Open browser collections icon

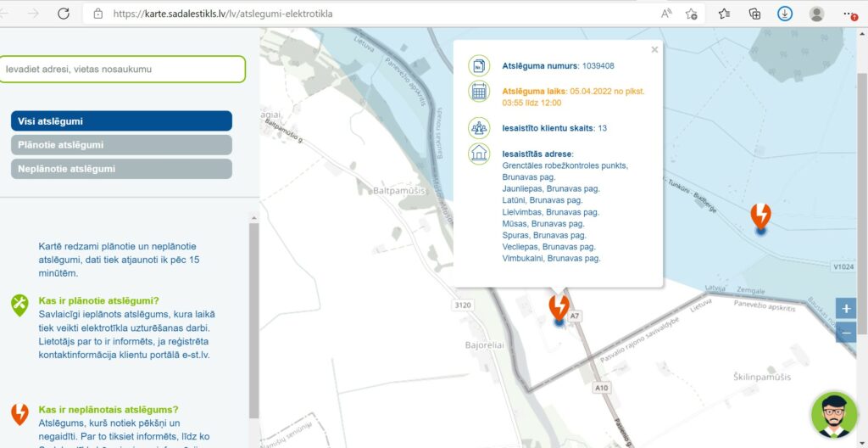pos(754,14)
